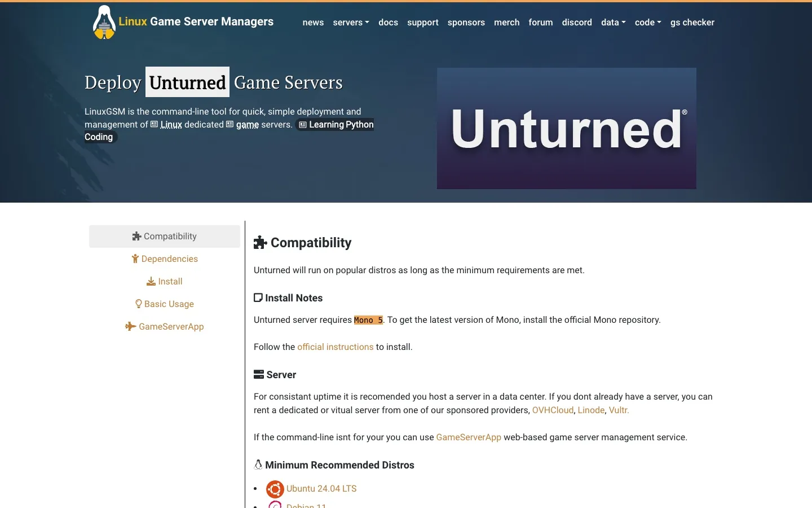This screenshot has height=508, width=812.
Task: Select the Basic Usage sidebar tab
Action: coord(165,304)
